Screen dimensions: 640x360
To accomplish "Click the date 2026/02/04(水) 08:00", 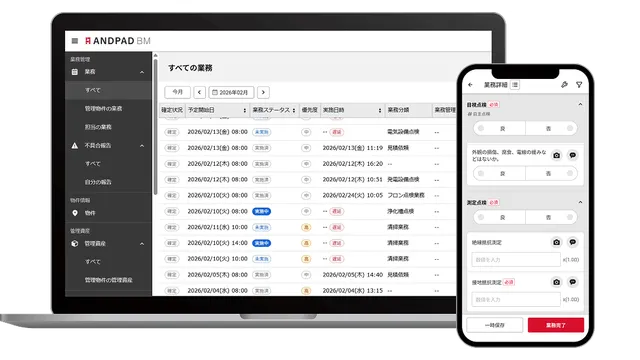I will [218, 291].
